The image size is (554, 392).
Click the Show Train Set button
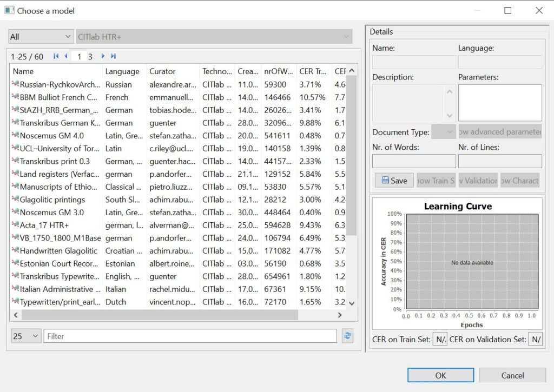point(436,181)
